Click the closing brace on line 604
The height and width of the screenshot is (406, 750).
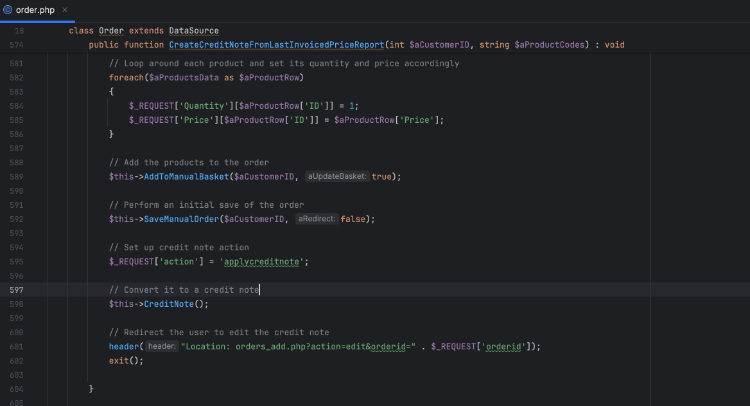pos(91,389)
